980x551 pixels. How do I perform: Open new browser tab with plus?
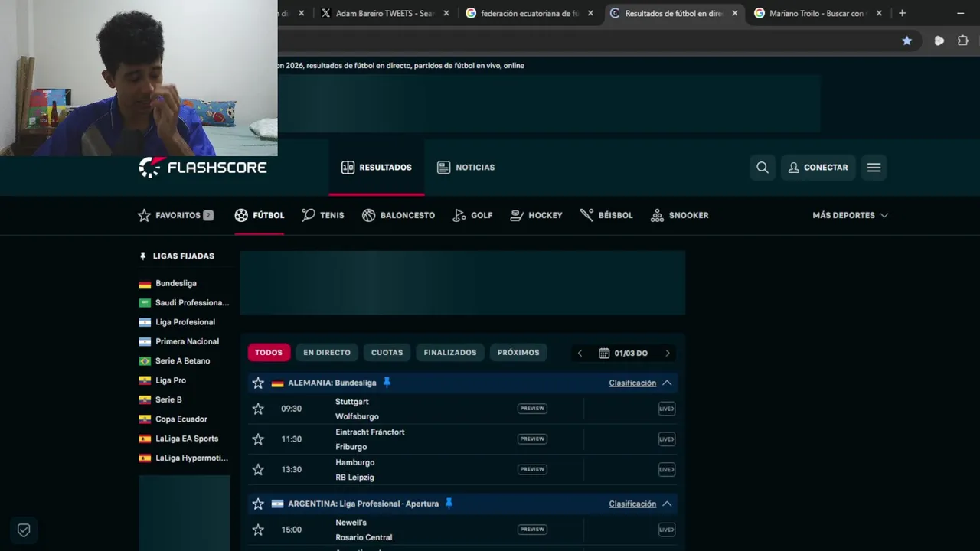(902, 13)
